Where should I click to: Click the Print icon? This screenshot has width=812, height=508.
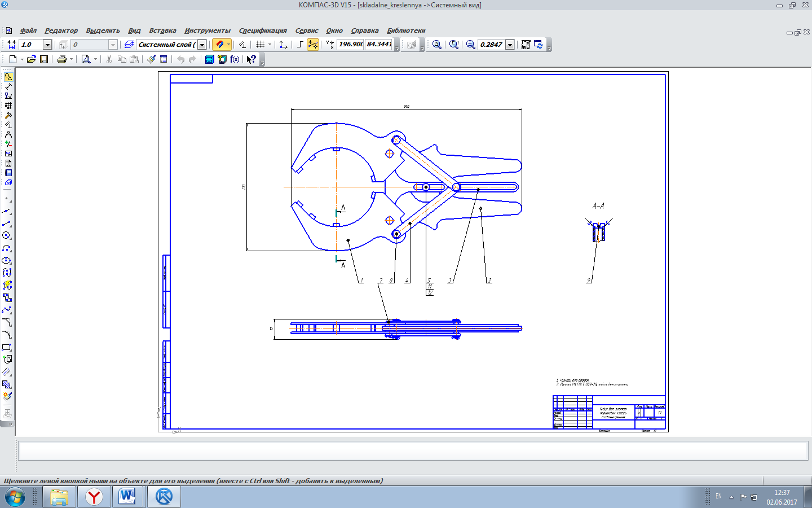pos(61,59)
